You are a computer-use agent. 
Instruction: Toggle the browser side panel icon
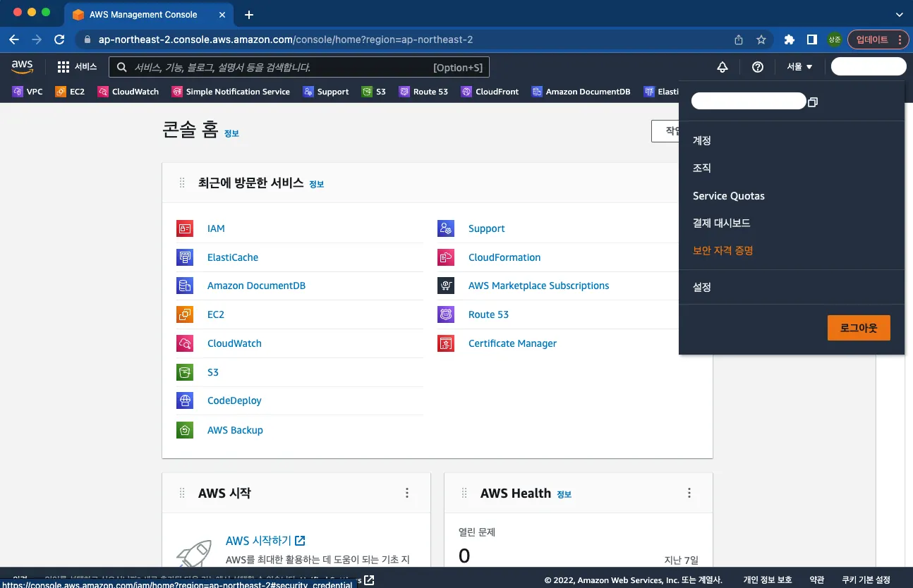tap(812, 39)
